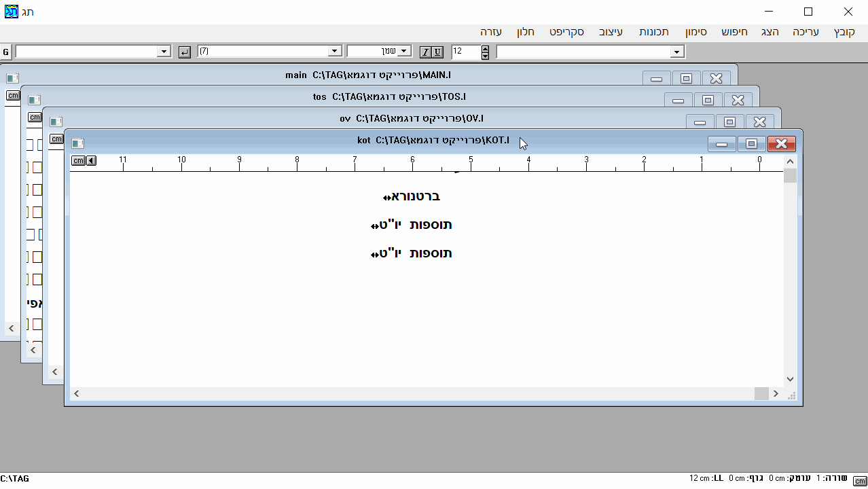Click the kot window title bar
The image size is (868, 489).
433,141
